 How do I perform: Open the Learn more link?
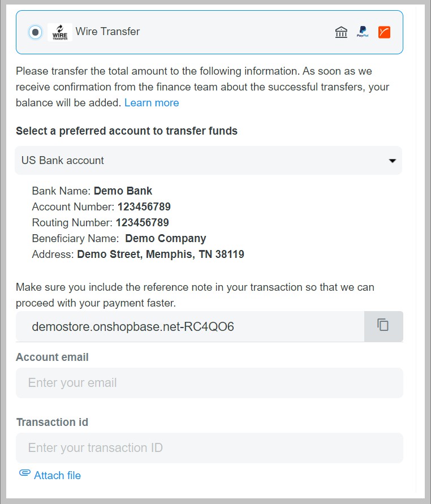click(152, 102)
